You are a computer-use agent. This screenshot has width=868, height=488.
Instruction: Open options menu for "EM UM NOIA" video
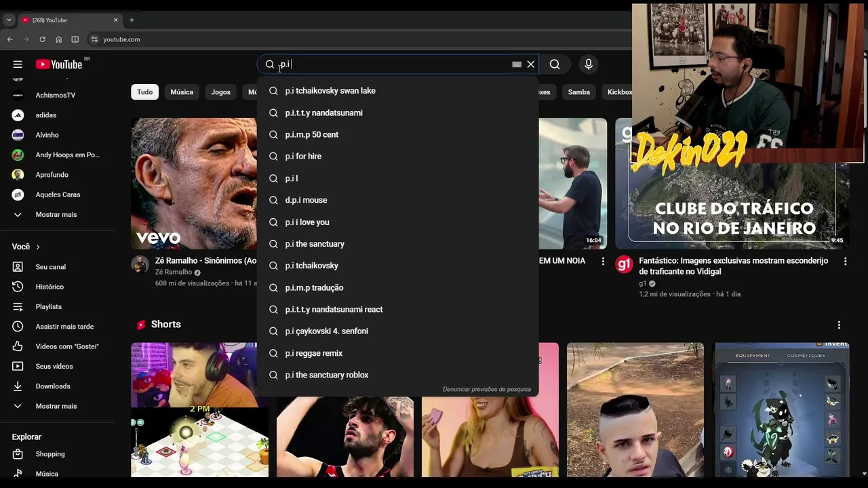coord(603,261)
